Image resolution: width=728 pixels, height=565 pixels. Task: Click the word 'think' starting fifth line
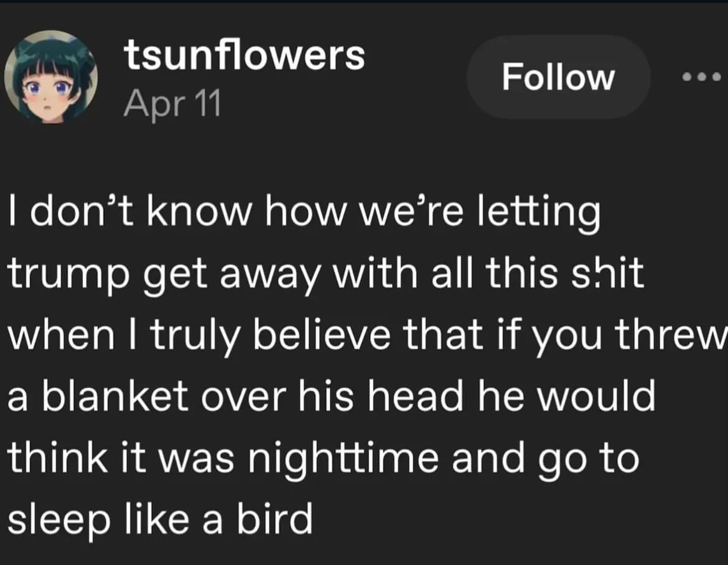pyautogui.click(x=58, y=458)
